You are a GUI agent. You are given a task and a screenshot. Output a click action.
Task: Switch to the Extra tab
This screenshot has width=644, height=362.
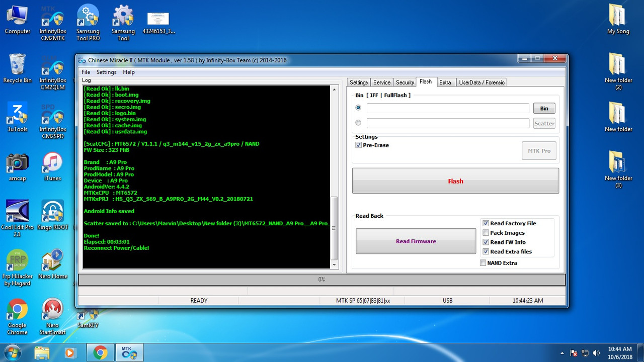[x=445, y=82]
